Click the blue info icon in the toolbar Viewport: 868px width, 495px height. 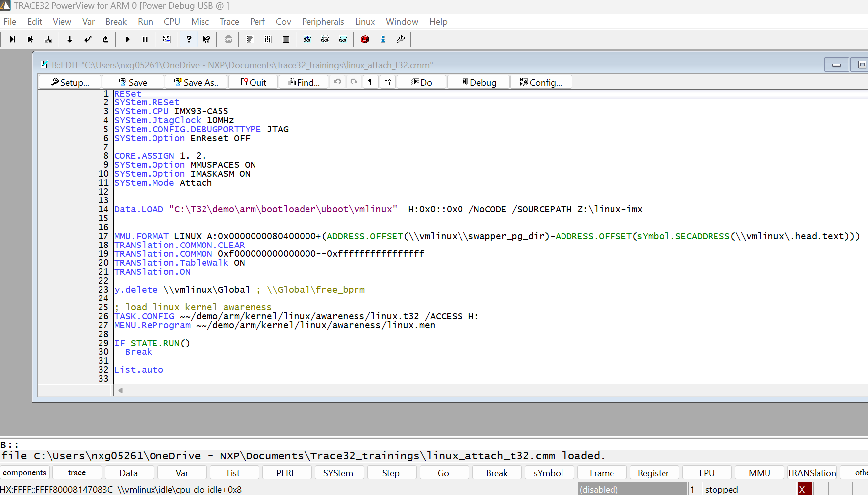coord(383,39)
